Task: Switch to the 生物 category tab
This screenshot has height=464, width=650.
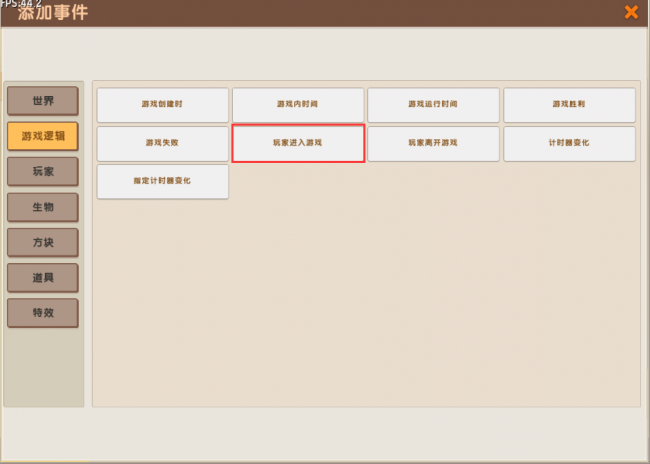Action: [x=43, y=207]
